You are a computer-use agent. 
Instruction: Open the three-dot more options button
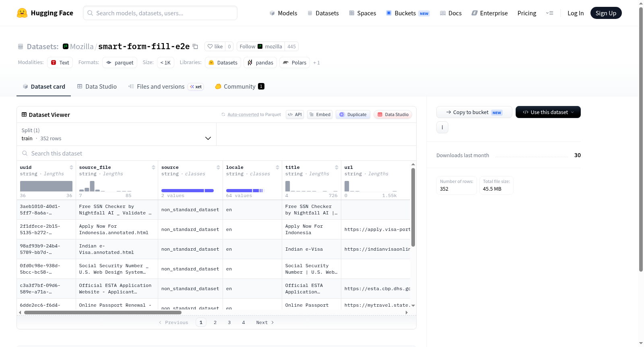442,127
